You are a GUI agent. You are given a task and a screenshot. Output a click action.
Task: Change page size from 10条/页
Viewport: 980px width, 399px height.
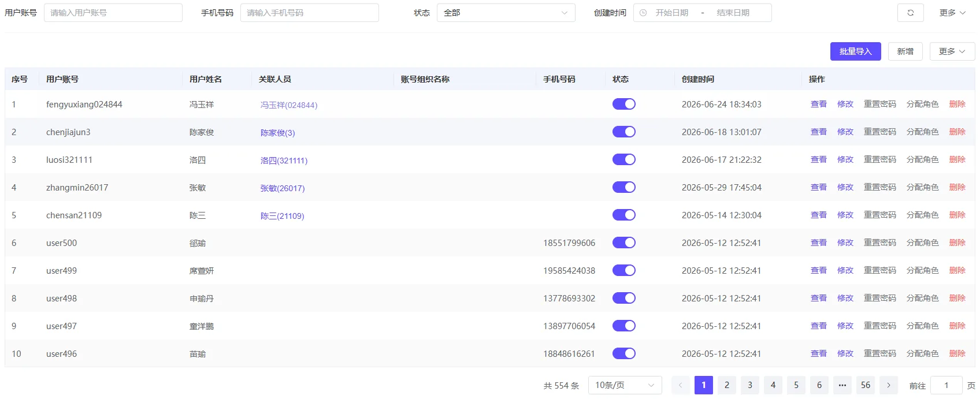(x=625, y=385)
